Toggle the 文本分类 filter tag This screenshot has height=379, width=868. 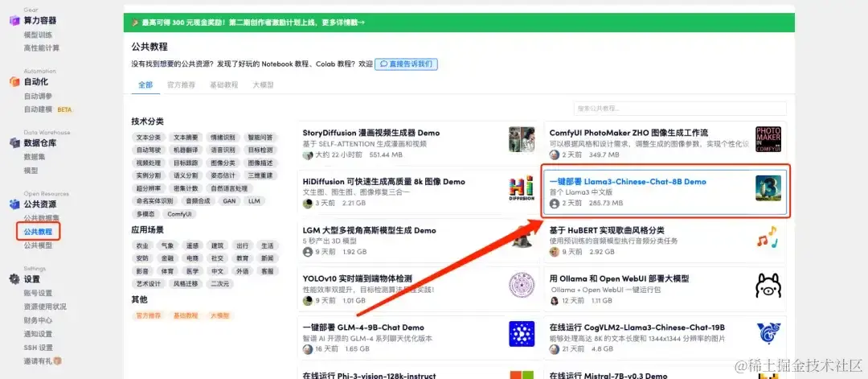[x=149, y=138]
